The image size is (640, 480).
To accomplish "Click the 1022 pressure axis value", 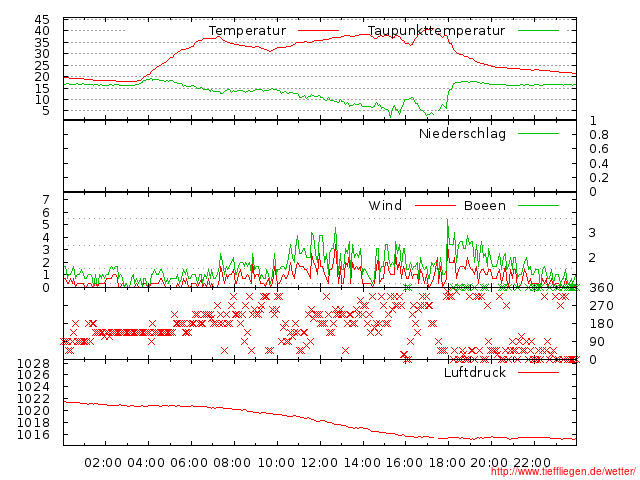I will click(x=33, y=398).
